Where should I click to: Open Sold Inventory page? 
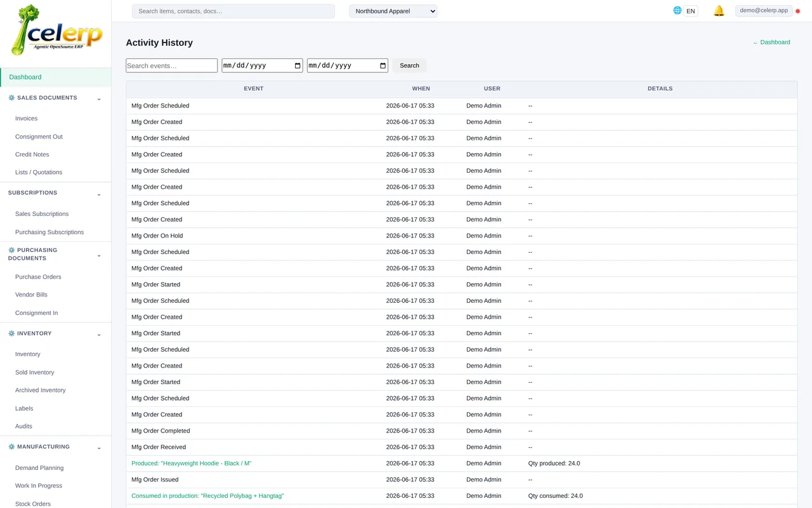tap(34, 372)
